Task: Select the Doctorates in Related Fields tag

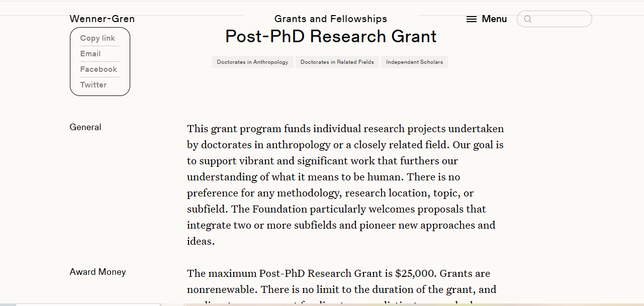Action: [x=337, y=62]
